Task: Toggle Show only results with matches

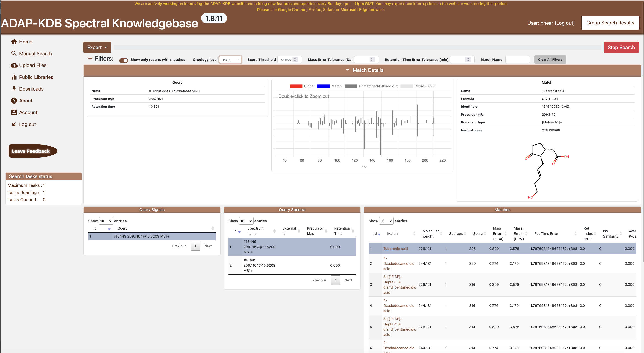Action: (124, 60)
